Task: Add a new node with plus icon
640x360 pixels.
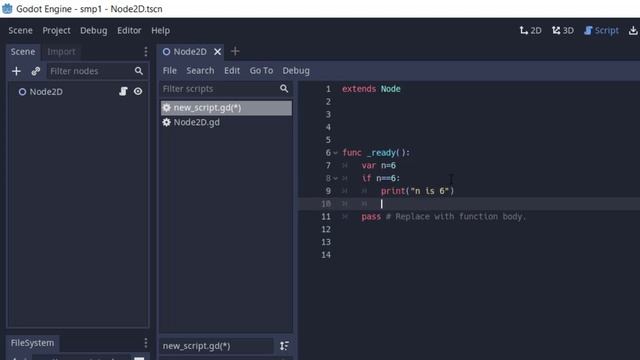Action: [16, 71]
